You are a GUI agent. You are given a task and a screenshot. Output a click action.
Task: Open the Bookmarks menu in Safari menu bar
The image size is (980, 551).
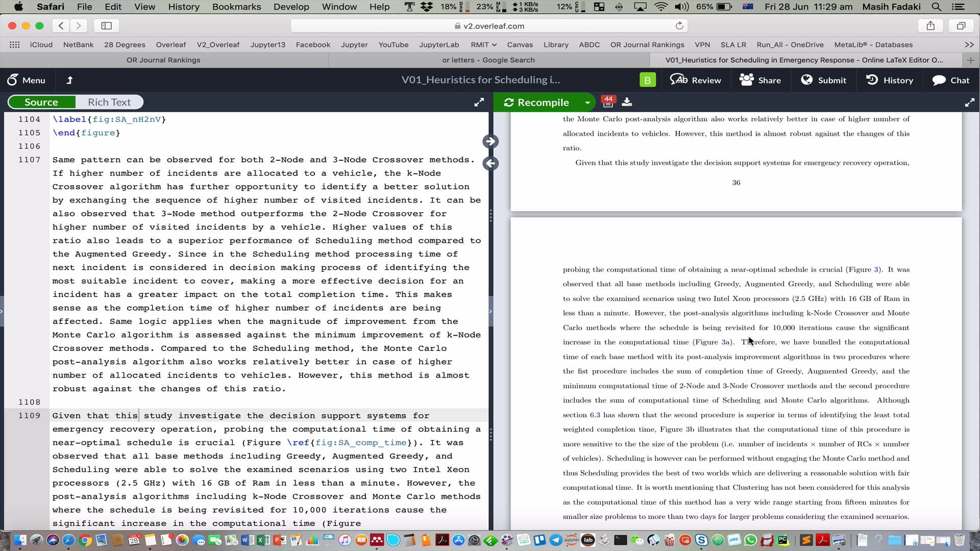(x=236, y=7)
